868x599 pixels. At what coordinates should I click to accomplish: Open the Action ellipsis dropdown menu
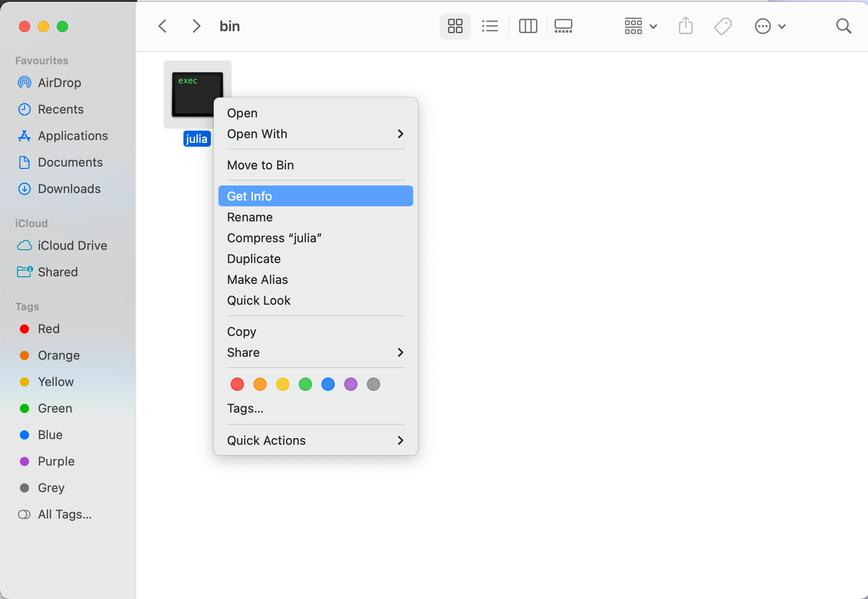click(x=770, y=26)
